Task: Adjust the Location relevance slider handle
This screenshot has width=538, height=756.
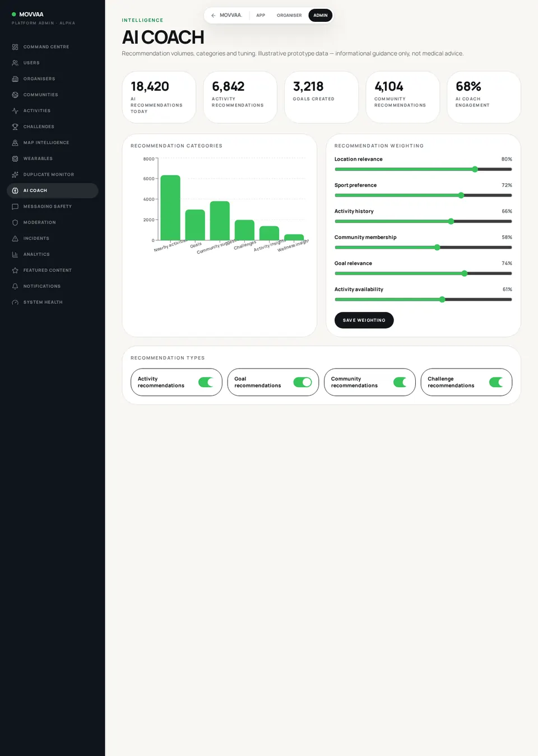Action: (x=475, y=169)
